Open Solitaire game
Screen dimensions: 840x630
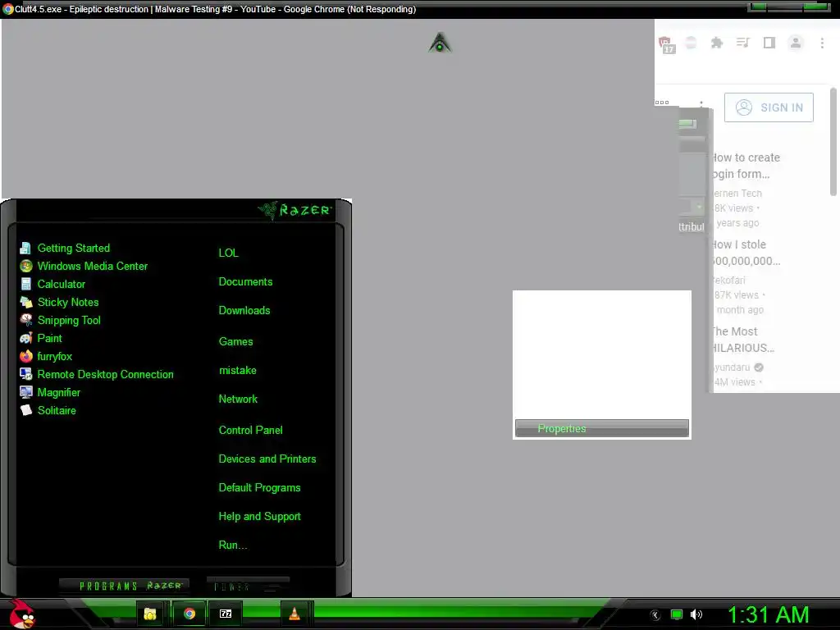click(x=48, y=410)
